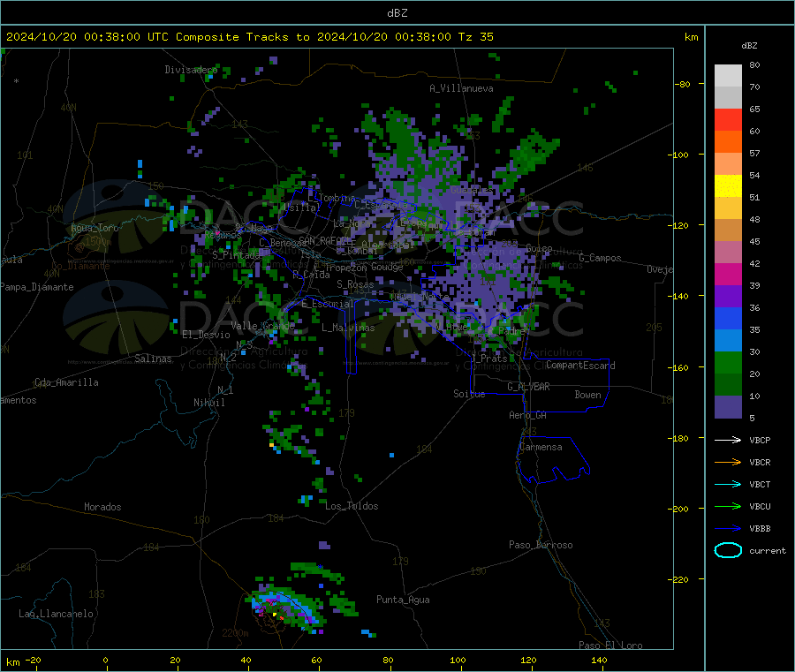Click the orange VBCR arrow legend icon
This screenshot has height=672, width=795.
[728, 462]
